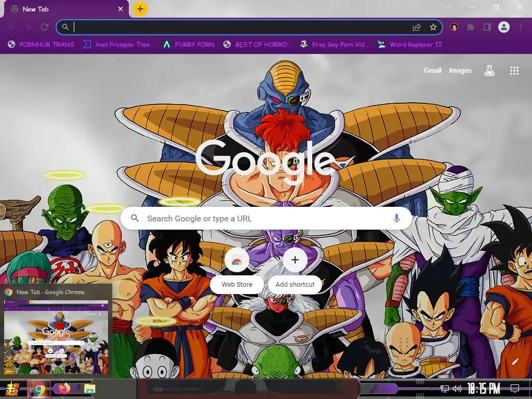Open the Extensions puzzle menu
This screenshot has width=532, height=399.
coord(471,27)
